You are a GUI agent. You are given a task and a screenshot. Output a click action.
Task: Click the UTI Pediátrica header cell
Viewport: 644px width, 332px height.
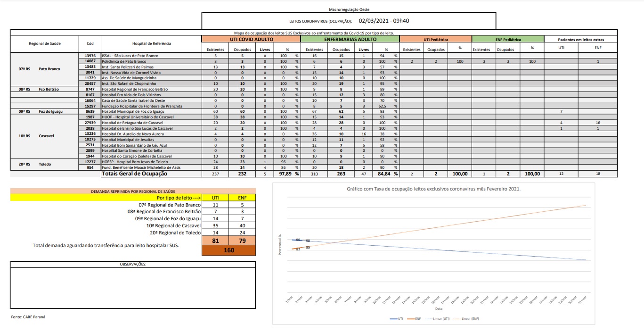coord(436,40)
